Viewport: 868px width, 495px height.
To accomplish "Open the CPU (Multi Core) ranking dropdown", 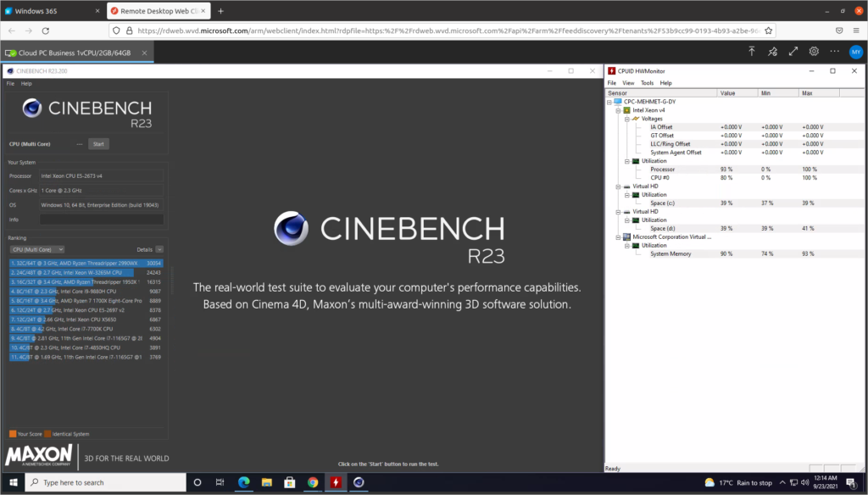I will click(37, 250).
